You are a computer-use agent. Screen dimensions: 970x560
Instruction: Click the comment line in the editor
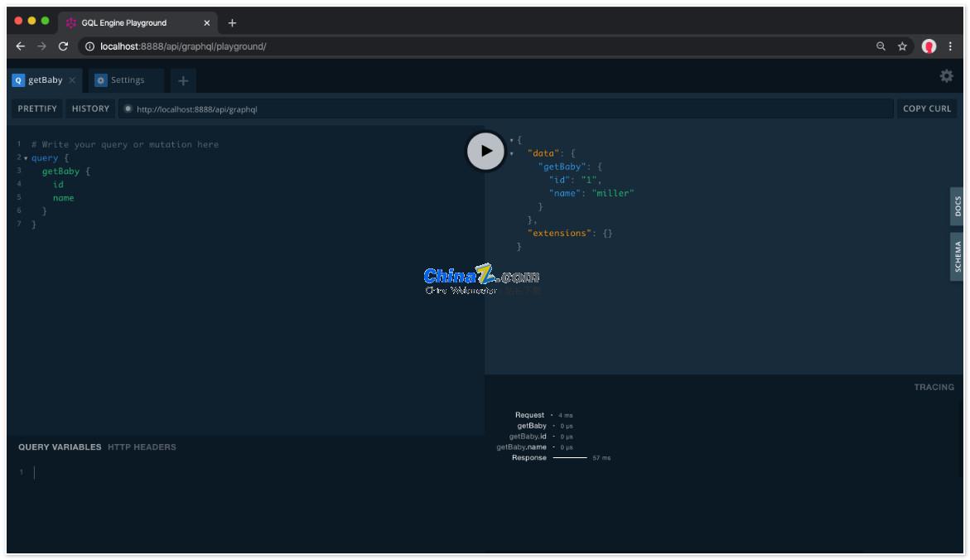(x=125, y=145)
